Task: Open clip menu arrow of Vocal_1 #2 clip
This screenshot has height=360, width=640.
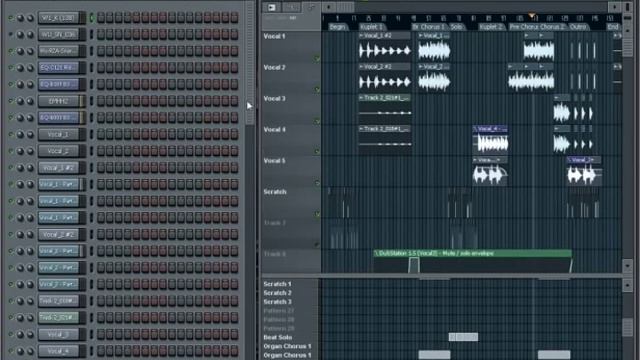Action: point(362,36)
